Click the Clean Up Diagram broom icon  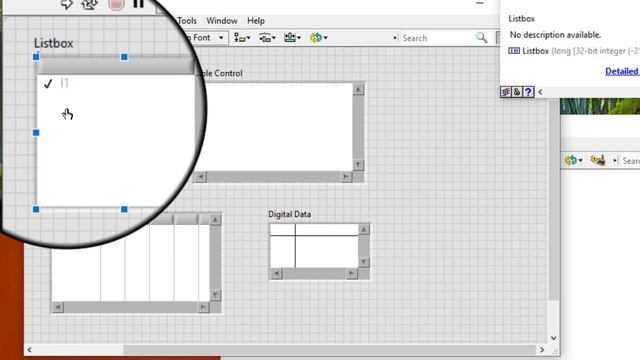coord(597,160)
